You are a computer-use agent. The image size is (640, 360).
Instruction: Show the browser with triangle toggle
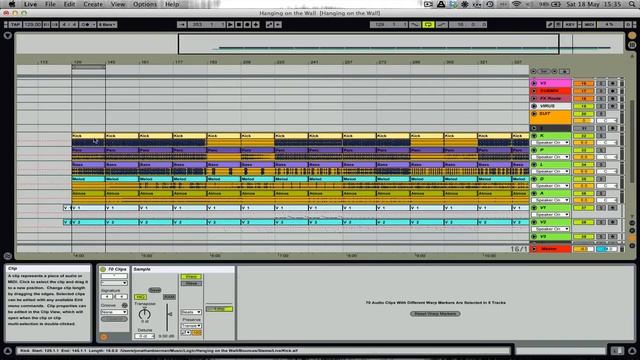(7, 36)
